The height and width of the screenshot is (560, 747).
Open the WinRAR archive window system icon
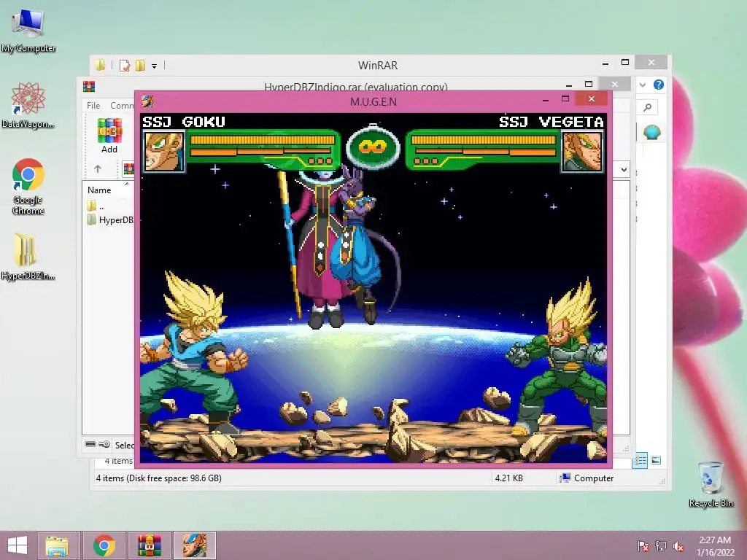tap(89, 86)
